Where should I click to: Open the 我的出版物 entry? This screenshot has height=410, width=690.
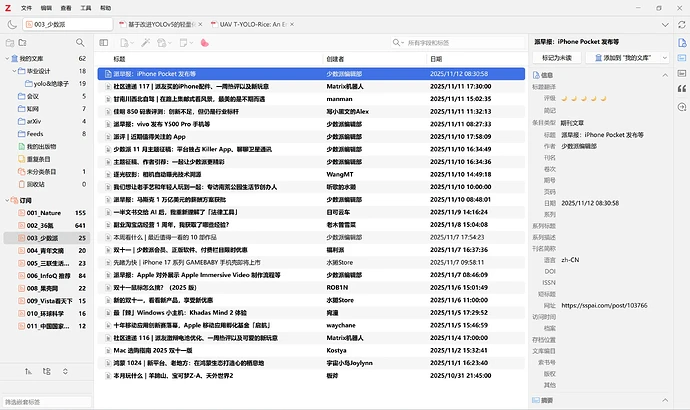(x=47, y=146)
